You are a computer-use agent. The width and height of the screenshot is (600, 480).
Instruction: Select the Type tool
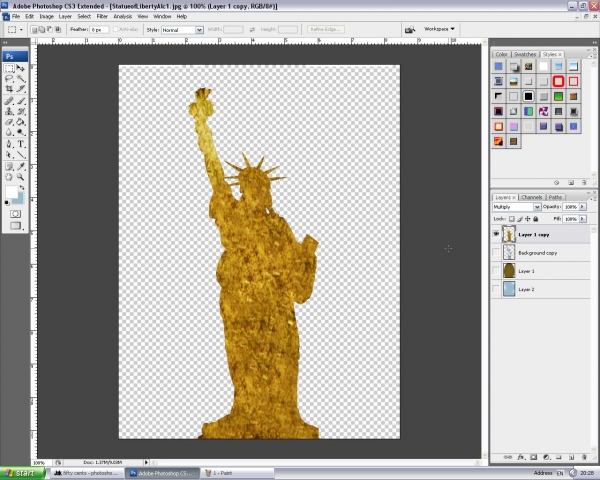point(21,144)
